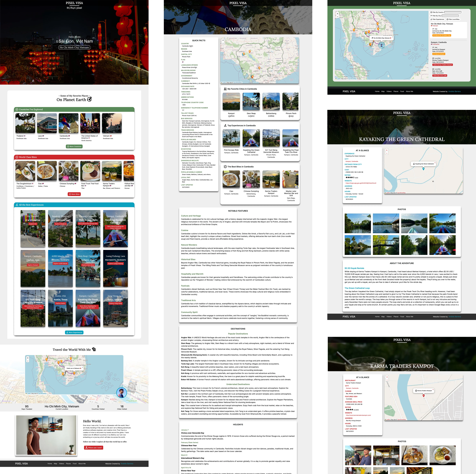Open the karmatraderskampot.com website link
The height and width of the screenshot is (474, 476).
point(358,415)
